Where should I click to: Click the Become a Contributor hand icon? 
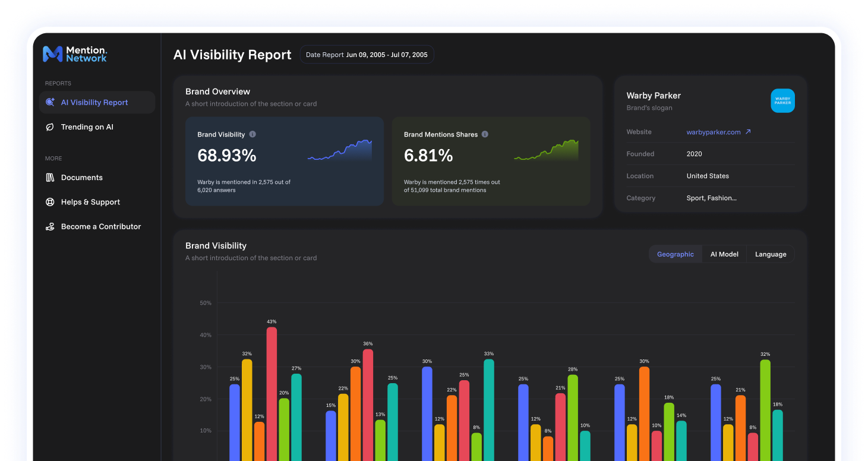pyautogui.click(x=50, y=226)
